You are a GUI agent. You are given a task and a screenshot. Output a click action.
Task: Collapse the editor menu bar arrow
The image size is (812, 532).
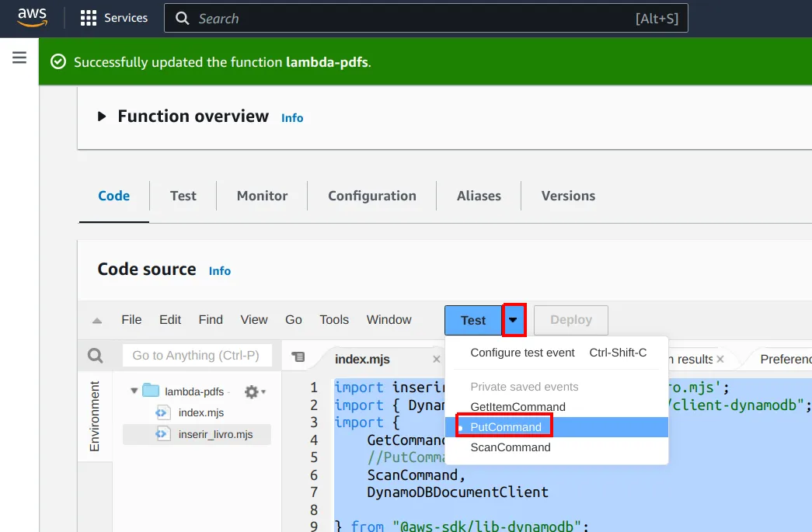coord(97,320)
